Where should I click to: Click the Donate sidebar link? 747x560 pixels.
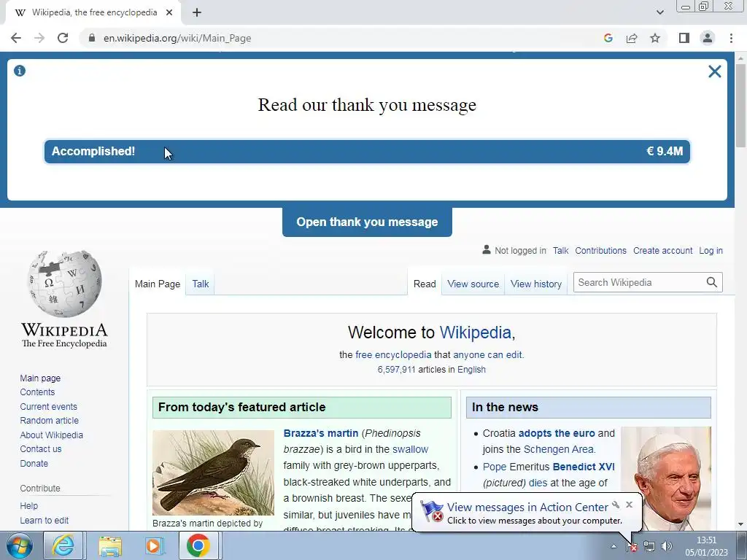[x=34, y=463]
